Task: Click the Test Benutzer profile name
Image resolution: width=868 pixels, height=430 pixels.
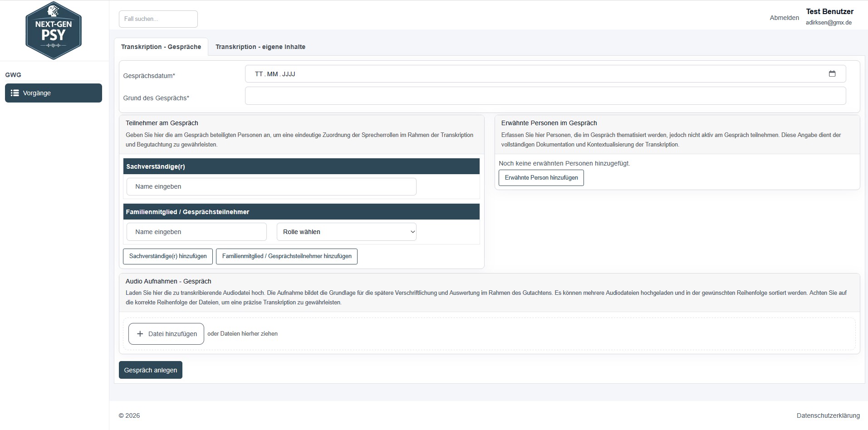Action: click(x=829, y=12)
